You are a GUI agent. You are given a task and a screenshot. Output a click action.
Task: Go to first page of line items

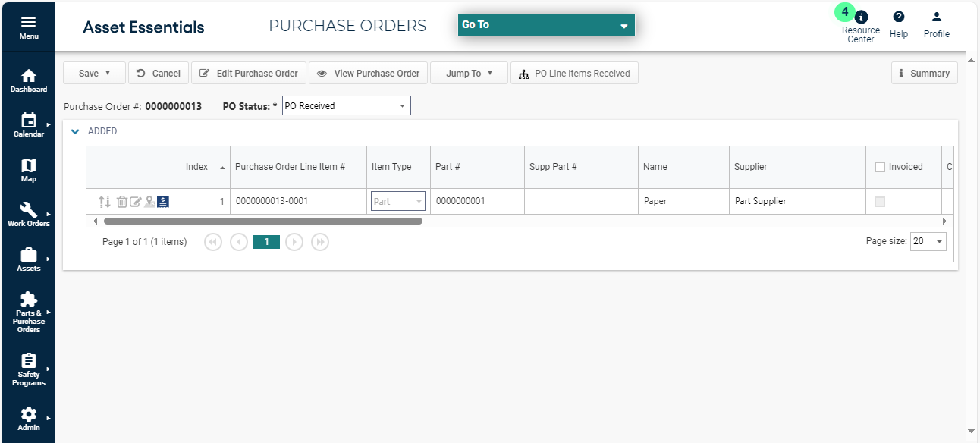[213, 242]
